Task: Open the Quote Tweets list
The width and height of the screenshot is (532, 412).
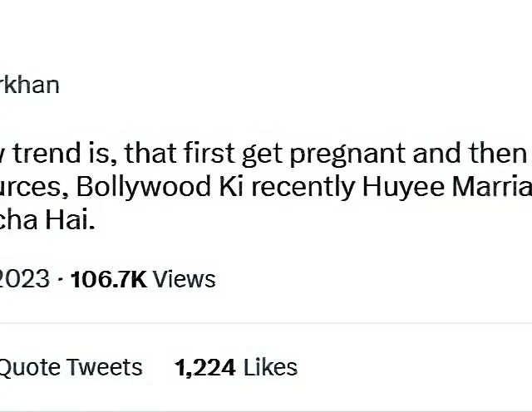Action: [71, 367]
